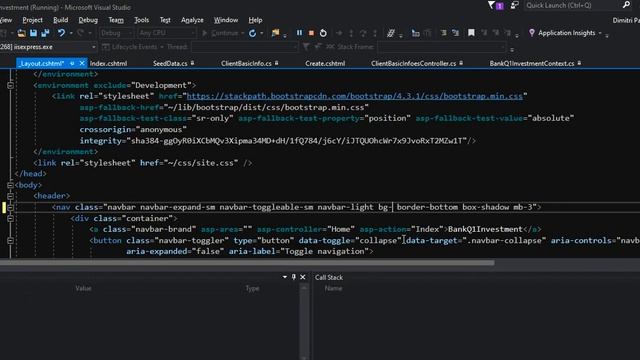This screenshot has width=640, height=360.
Task: Click the Call Stack panel title
Action: point(329,277)
